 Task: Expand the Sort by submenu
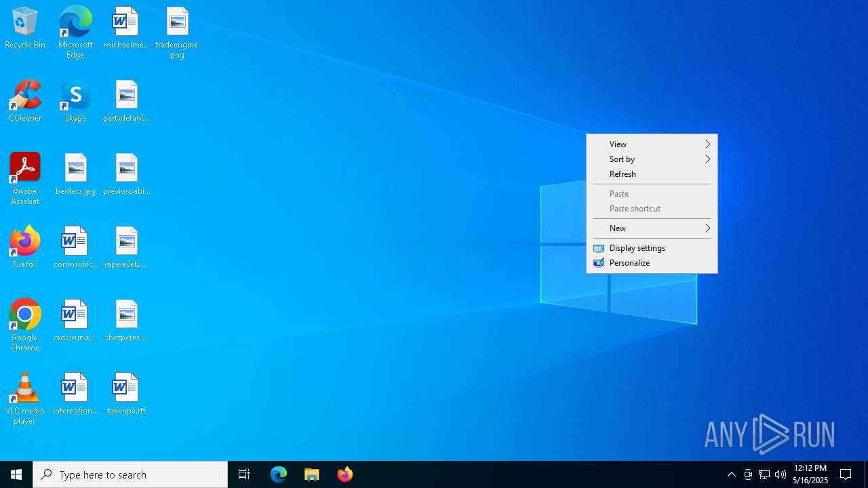tap(652, 159)
